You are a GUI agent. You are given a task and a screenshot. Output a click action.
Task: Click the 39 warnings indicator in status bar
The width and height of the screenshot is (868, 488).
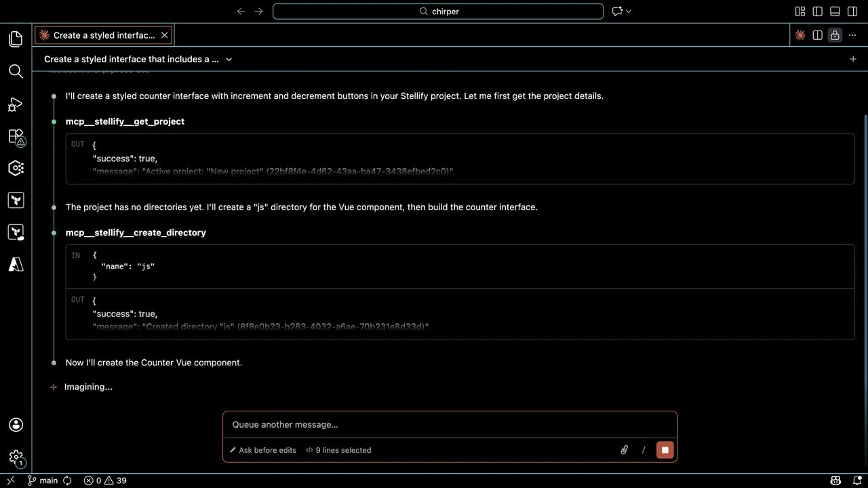coord(115,481)
